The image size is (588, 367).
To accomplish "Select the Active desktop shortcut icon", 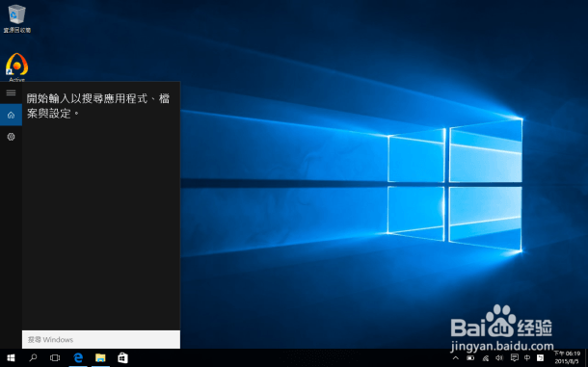I will pos(17,67).
